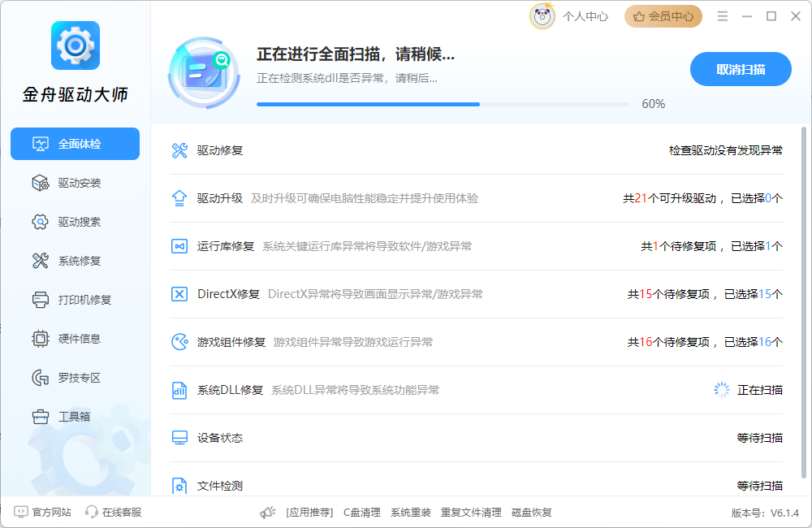The image size is (812, 528).
Task: Open 工具箱 in sidebar
Action: pyautogui.click(x=75, y=417)
